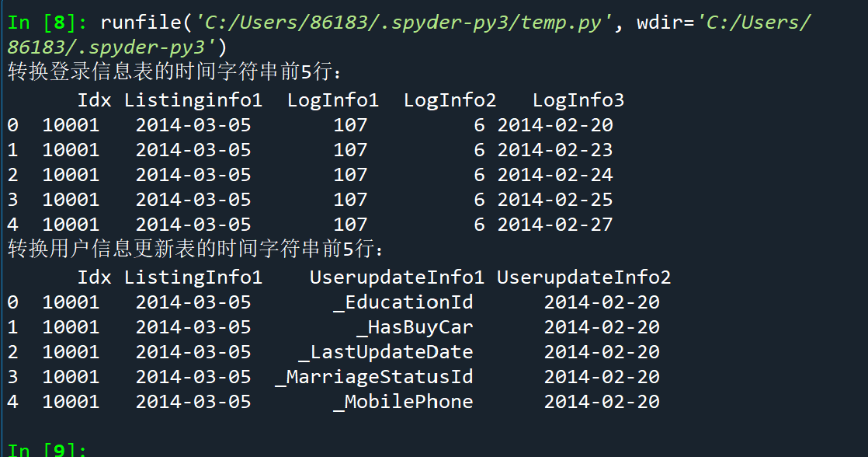Click the In [8] prompt label
Image resolution: width=868 pixels, height=457 pixels.
(48, 23)
